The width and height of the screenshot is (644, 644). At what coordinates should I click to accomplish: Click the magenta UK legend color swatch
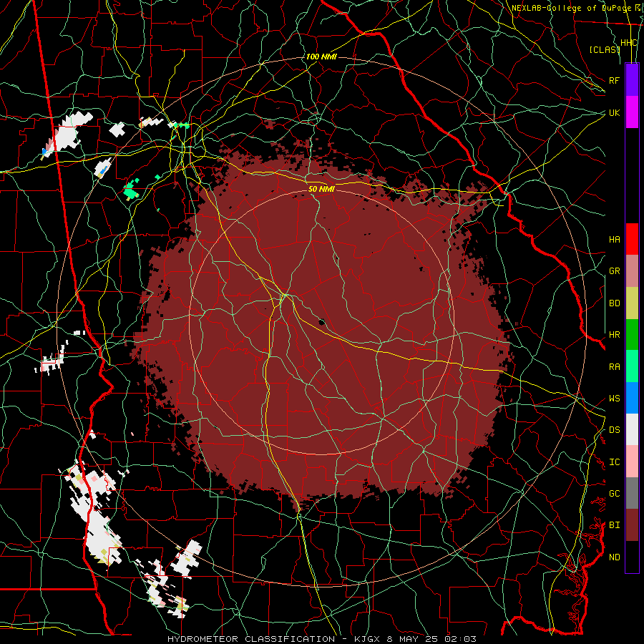click(632, 112)
